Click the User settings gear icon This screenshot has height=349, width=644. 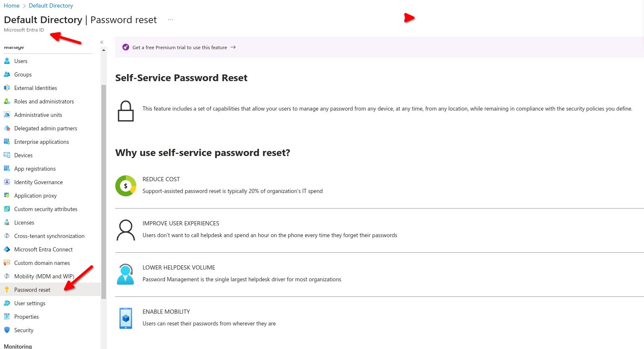[7, 303]
